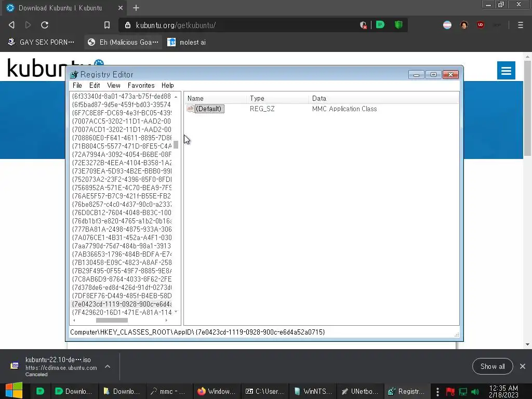The width and height of the screenshot is (532, 399).
Task: Click the tree pane vertical scrollbar thumb
Action: tap(176, 145)
